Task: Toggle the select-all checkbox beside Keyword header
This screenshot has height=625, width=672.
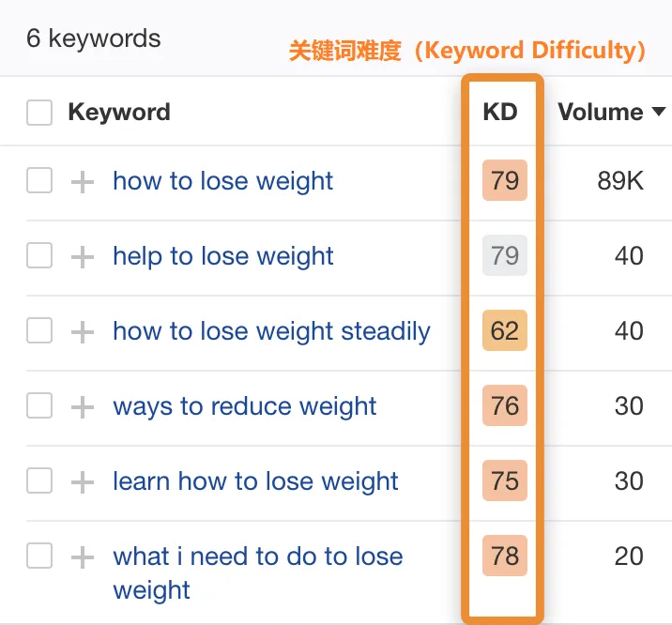Action: [39, 113]
